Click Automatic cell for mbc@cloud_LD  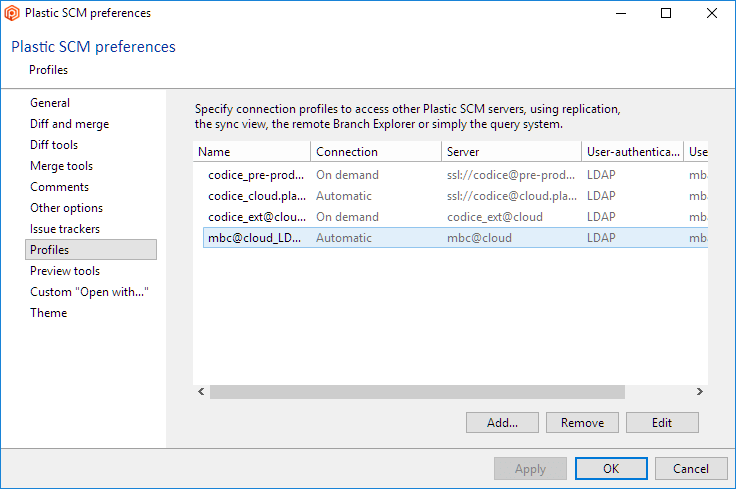pyautogui.click(x=344, y=238)
